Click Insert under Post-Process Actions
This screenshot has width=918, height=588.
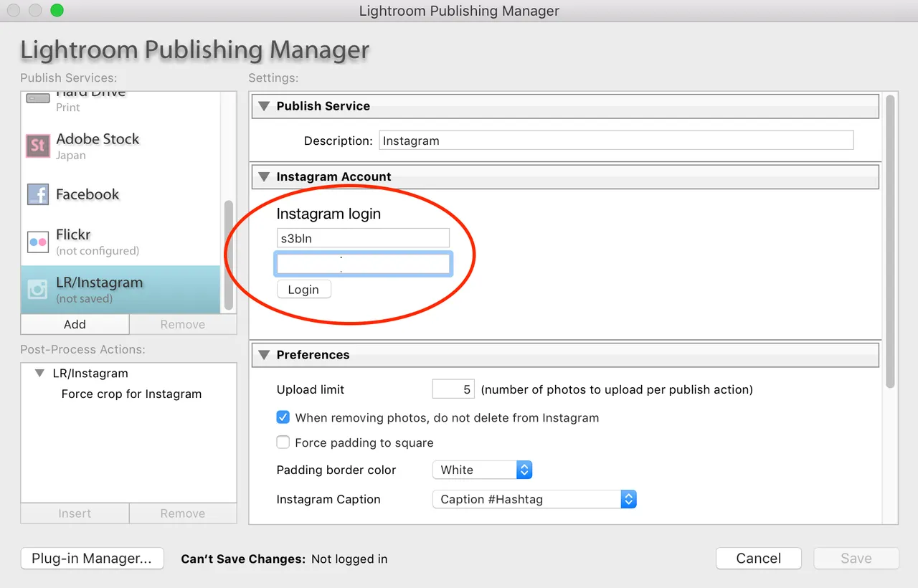(x=75, y=513)
